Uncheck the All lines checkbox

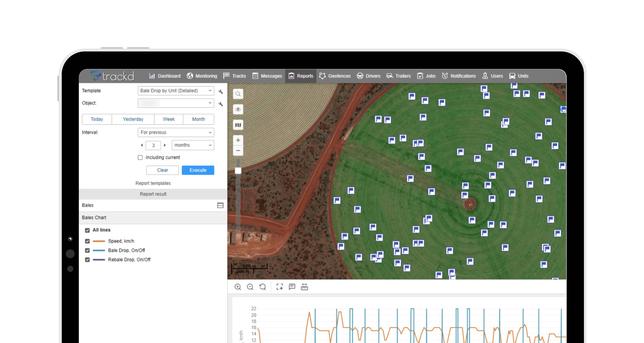coord(87,230)
